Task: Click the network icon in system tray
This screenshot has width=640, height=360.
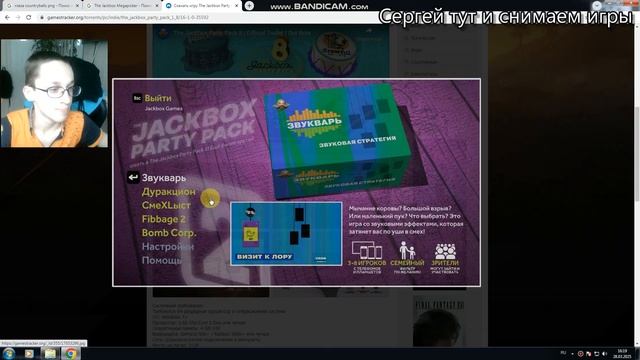Action: point(596,353)
